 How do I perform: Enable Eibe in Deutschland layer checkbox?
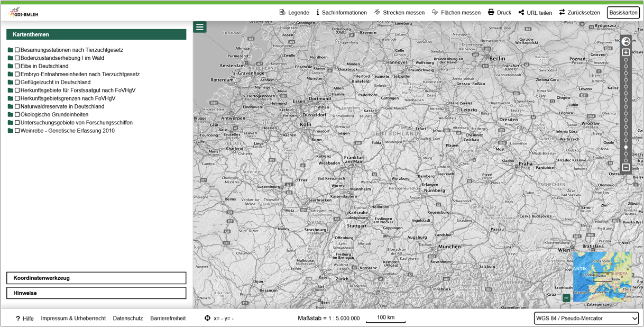click(x=17, y=66)
